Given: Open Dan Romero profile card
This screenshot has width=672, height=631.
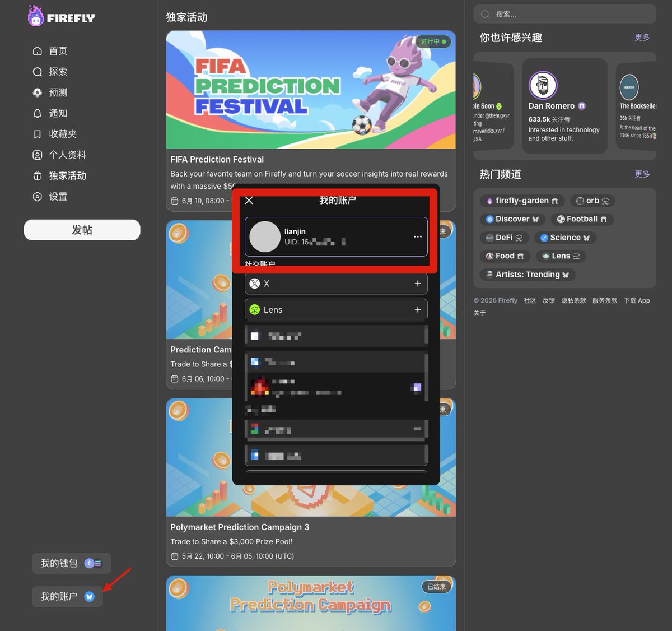Looking at the screenshot, I should tap(564, 106).
